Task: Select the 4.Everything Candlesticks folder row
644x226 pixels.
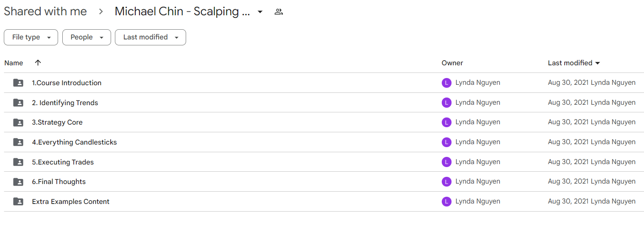Action: (323, 142)
